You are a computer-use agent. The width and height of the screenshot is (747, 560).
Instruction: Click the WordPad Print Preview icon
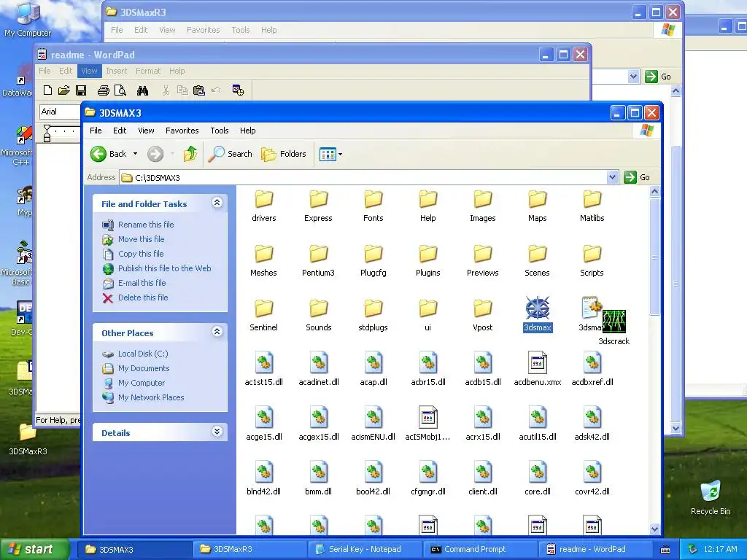point(120,90)
